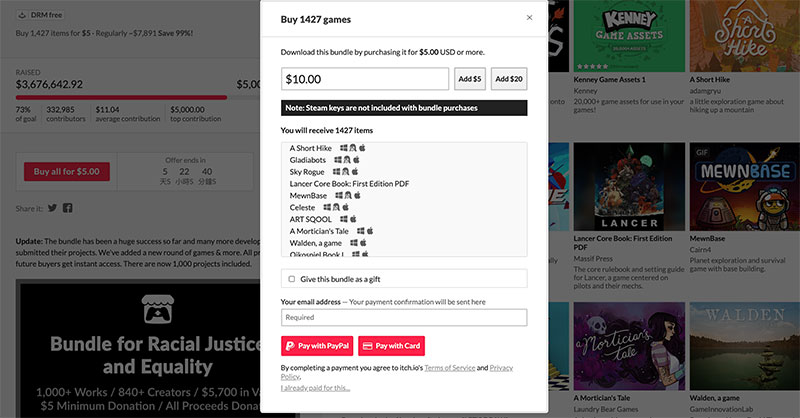Click Linux icon next to Celeste
The width and height of the screenshot is (800, 418).
pyautogui.click(x=336, y=207)
